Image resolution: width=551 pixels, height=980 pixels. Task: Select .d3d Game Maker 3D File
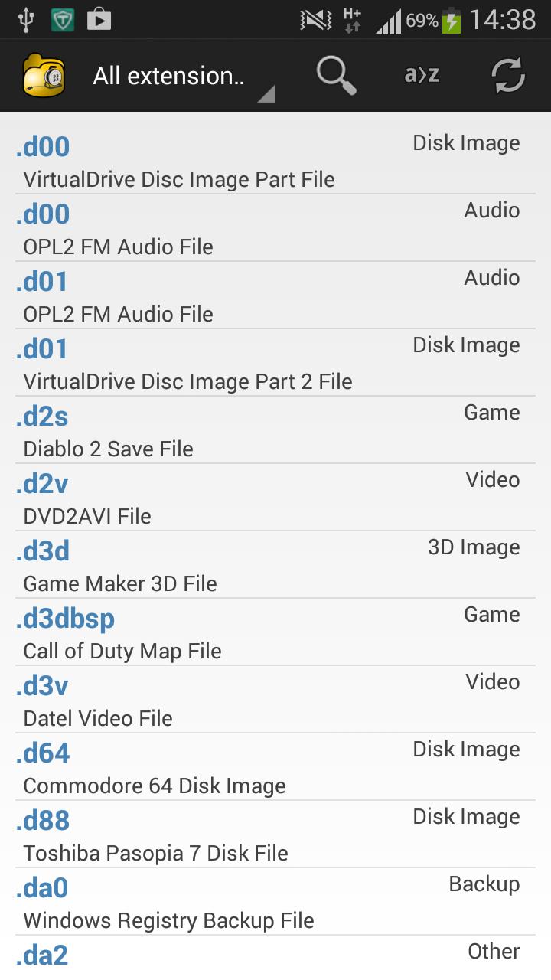[275, 564]
